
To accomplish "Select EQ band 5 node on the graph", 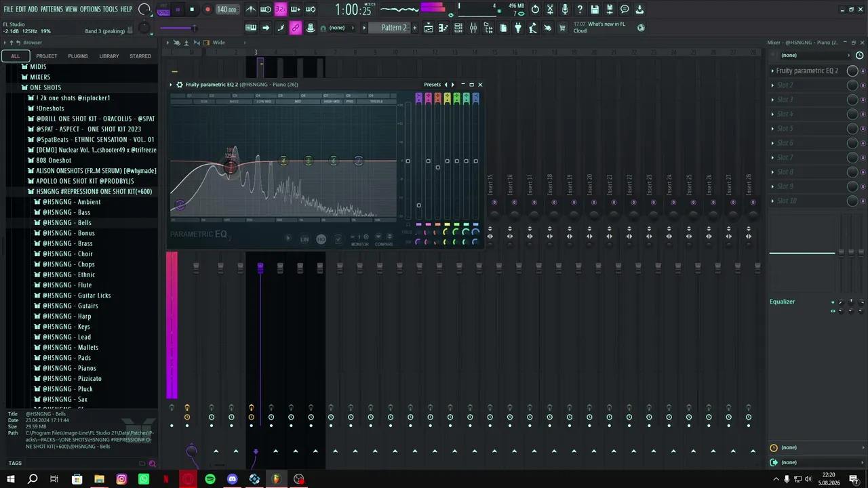I will point(309,161).
